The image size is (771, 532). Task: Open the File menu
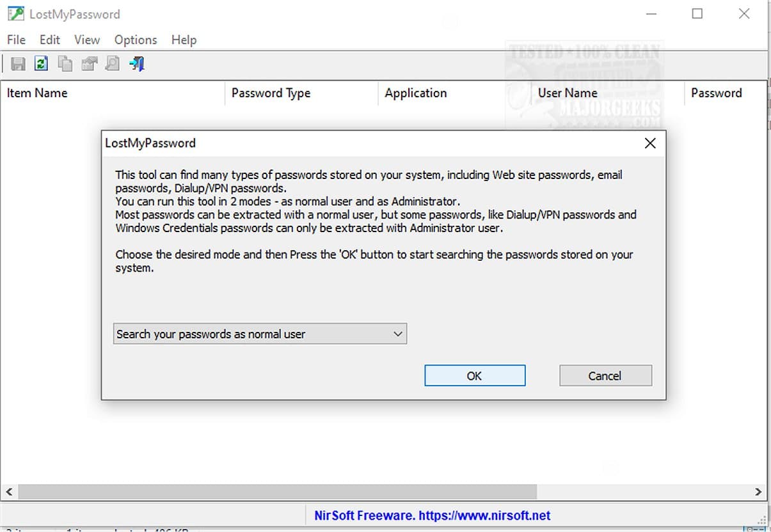click(16, 40)
